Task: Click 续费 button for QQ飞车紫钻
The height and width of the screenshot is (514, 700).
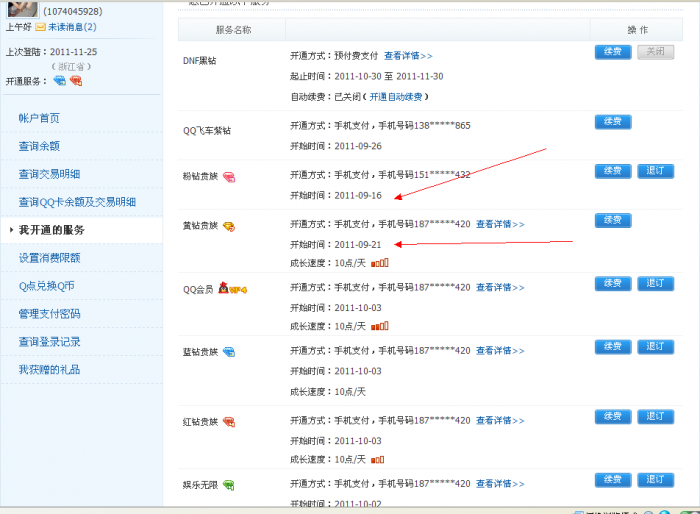Action: point(613,121)
